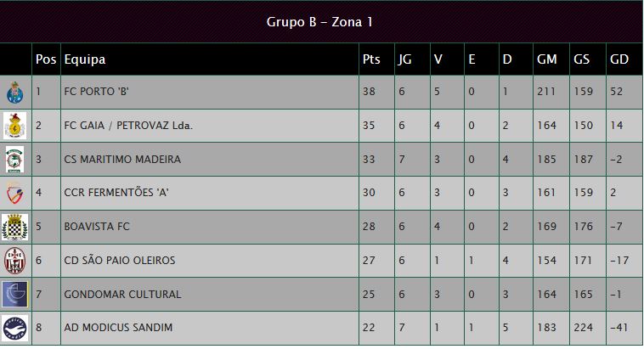Click the FC Gaia club logo
This screenshot has width=644, height=349.
pyautogui.click(x=14, y=126)
